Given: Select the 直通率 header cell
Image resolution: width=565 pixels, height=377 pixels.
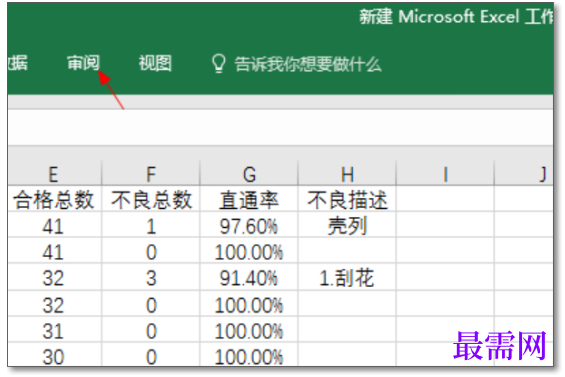Looking at the screenshot, I should tap(249, 199).
